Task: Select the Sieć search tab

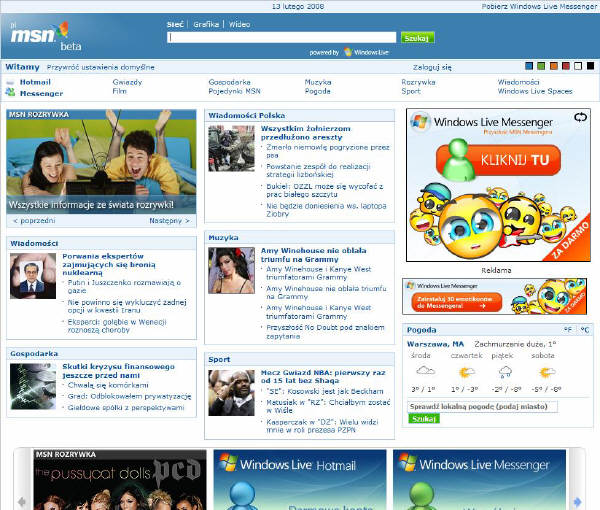Action: [175, 24]
